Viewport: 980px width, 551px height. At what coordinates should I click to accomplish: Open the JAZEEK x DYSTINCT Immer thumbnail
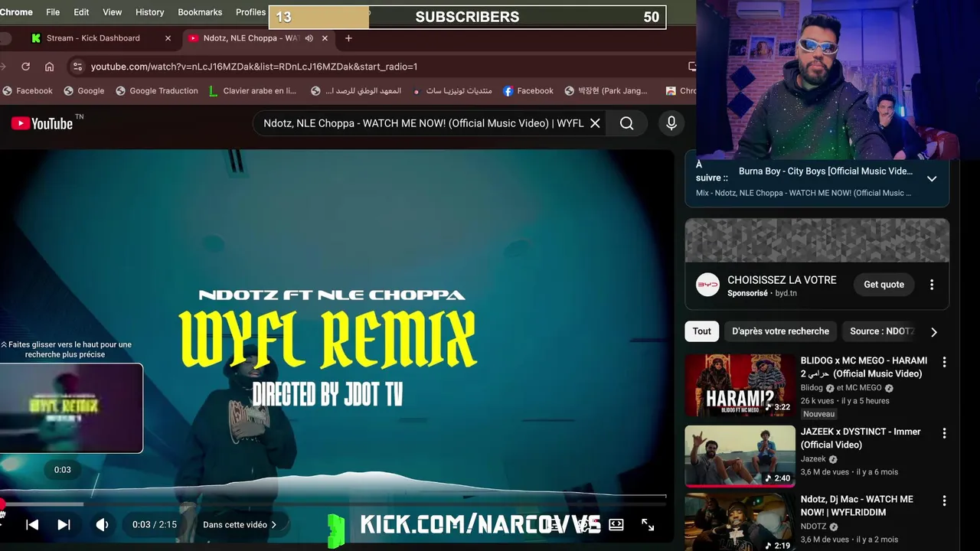[740, 456]
